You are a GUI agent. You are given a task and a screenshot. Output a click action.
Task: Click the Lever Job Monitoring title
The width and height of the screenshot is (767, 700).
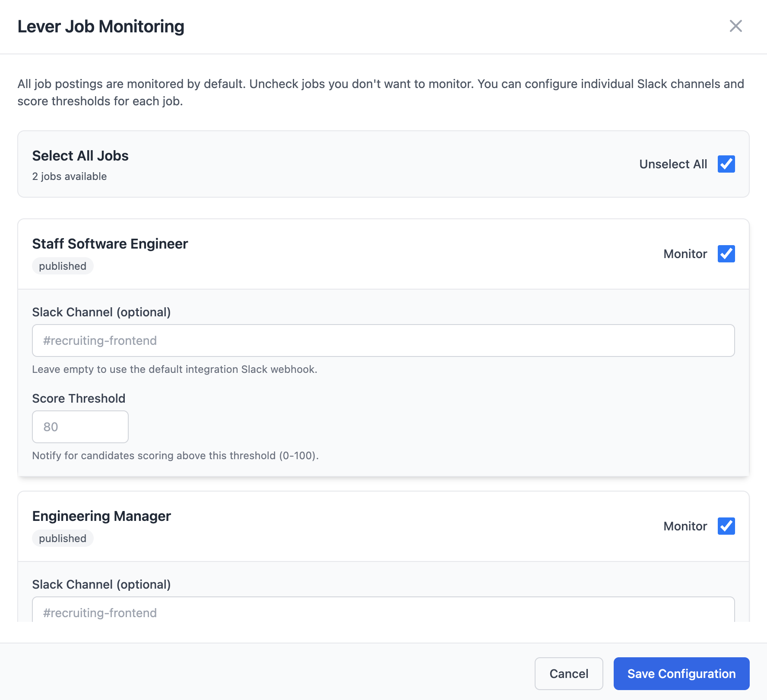coord(101,26)
